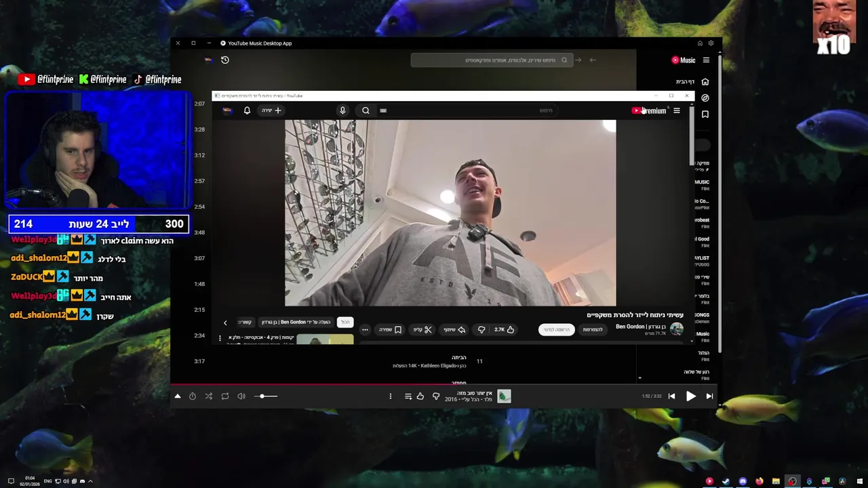Image resolution: width=868 pixels, height=488 pixels.
Task: Click the YouTube search magnifier button
Action: pos(366,110)
